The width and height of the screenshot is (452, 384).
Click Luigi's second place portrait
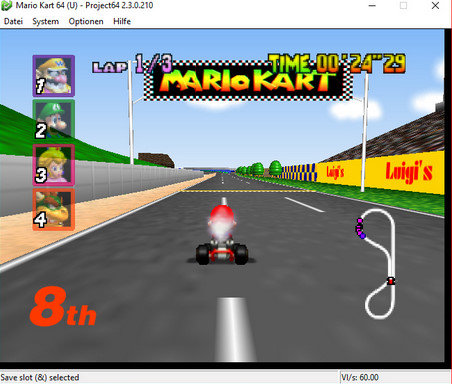tap(54, 120)
